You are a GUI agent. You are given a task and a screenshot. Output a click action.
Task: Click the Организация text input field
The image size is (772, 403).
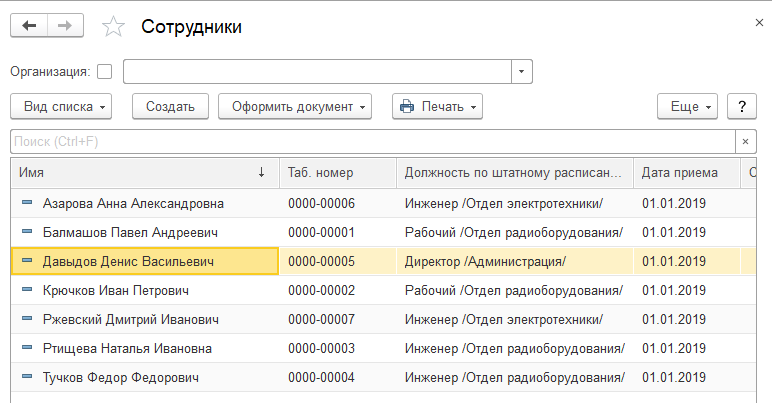317,72
